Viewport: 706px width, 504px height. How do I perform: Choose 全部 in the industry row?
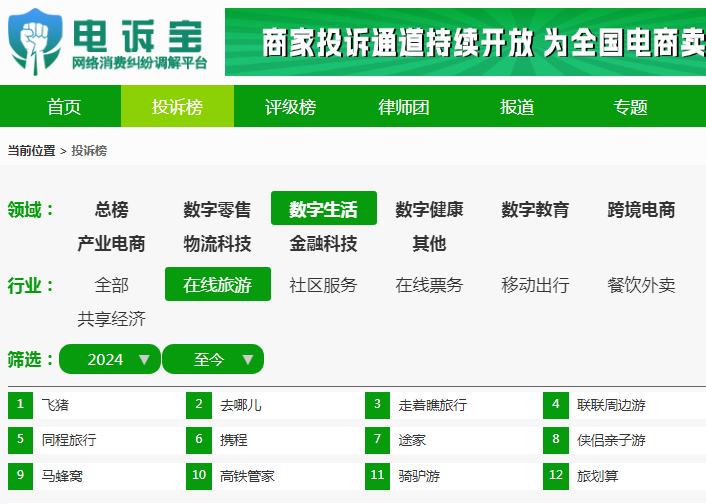(112, 285)
